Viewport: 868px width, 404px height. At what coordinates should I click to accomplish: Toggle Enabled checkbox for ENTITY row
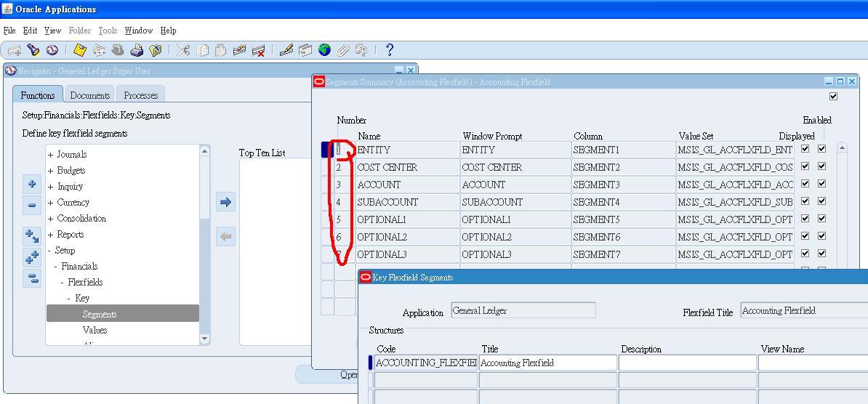[822, 149]
